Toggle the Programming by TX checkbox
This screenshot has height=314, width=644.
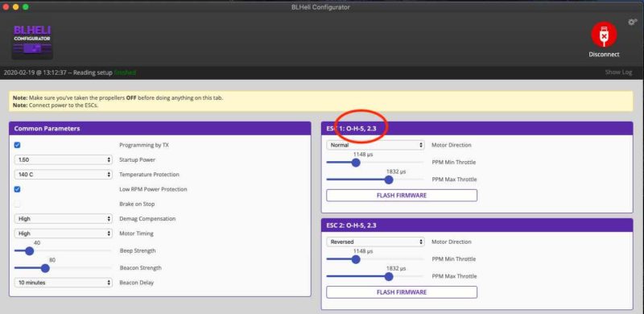click(17, 145)
